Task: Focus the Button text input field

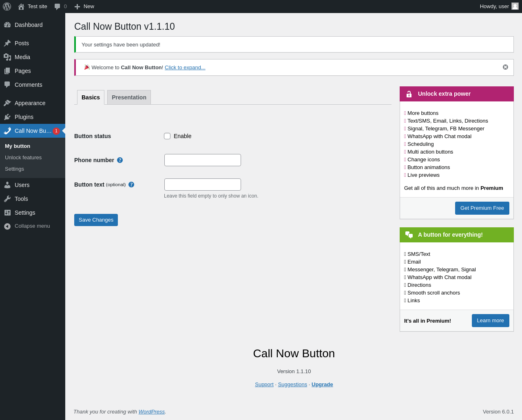Action: [203, 185]
